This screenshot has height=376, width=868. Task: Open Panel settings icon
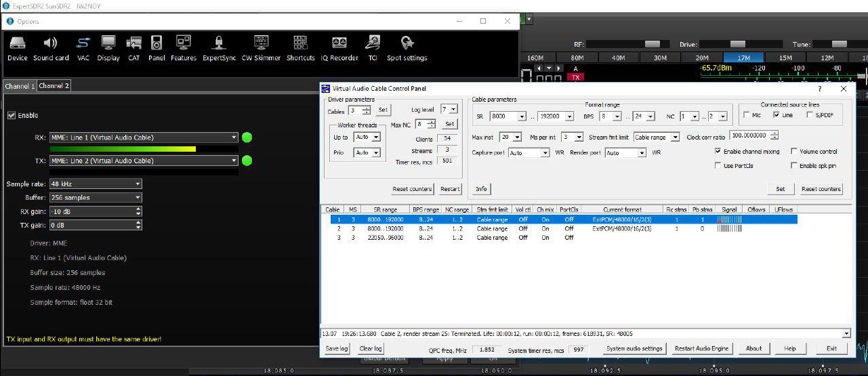157,43
